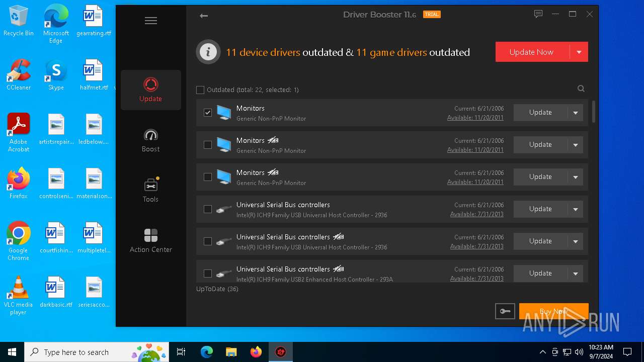Check the third Monitors driver checkbox
The image size is (644, 362).
(x=208, y=177)
